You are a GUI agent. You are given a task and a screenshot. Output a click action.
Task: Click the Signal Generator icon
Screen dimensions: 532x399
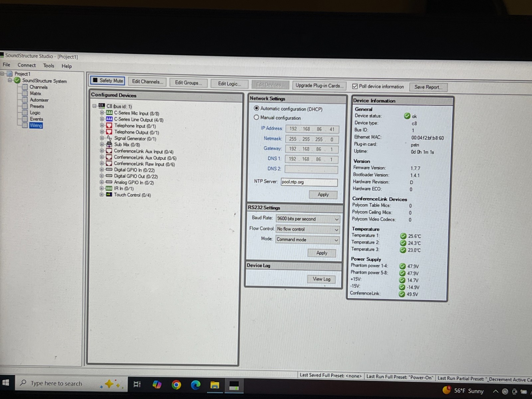pos(109,138)
